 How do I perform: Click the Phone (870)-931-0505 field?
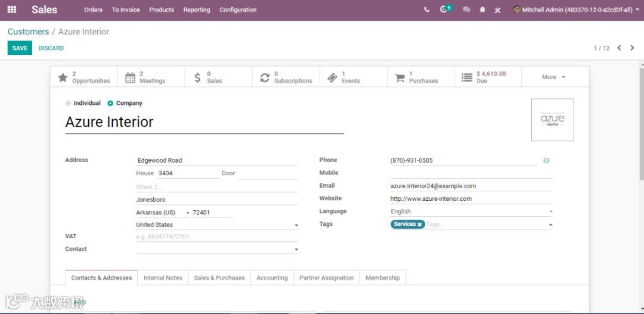click(464, 160)
